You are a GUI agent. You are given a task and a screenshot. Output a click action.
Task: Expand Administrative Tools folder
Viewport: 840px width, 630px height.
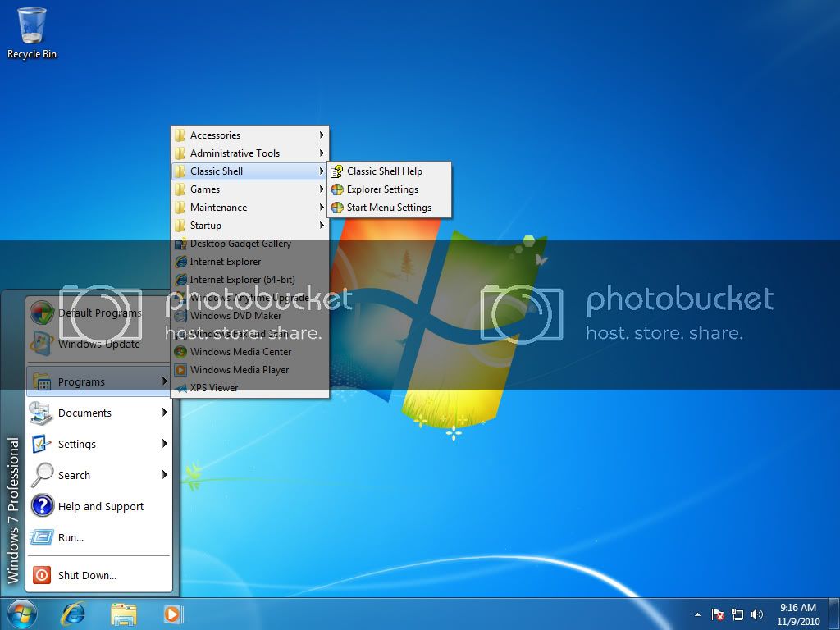click(x=249, y=153)
